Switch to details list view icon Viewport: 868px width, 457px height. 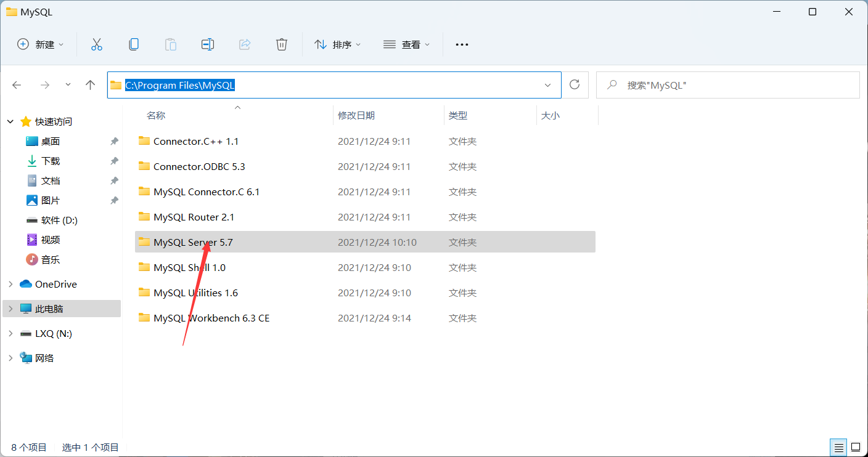[x=838, y=447]
